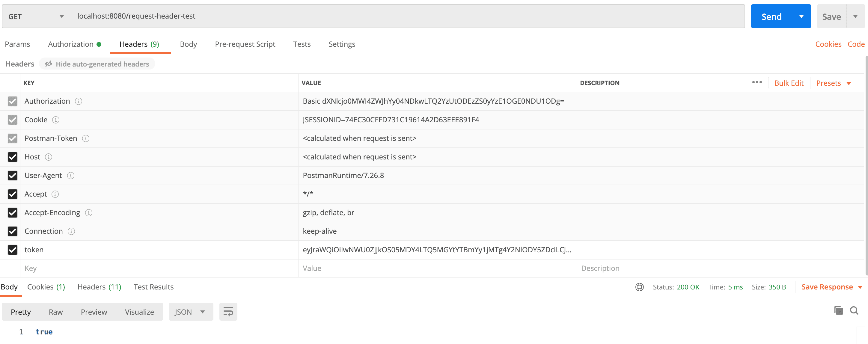Switch to the Pre-request Script tab
This screenshot has height=344, width=868.
coord(245,44)
